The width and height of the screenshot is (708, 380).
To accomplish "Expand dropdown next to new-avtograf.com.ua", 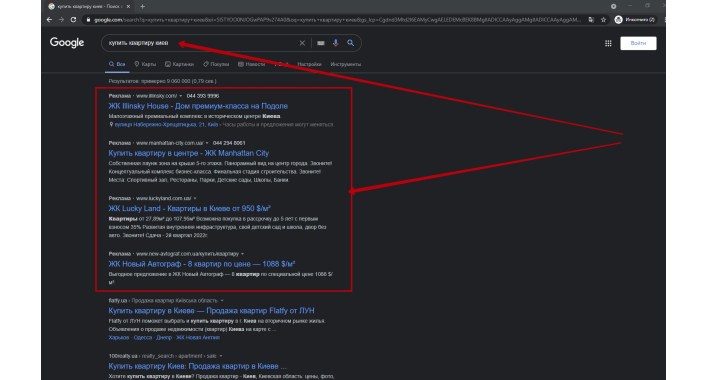I will (242, 254).
